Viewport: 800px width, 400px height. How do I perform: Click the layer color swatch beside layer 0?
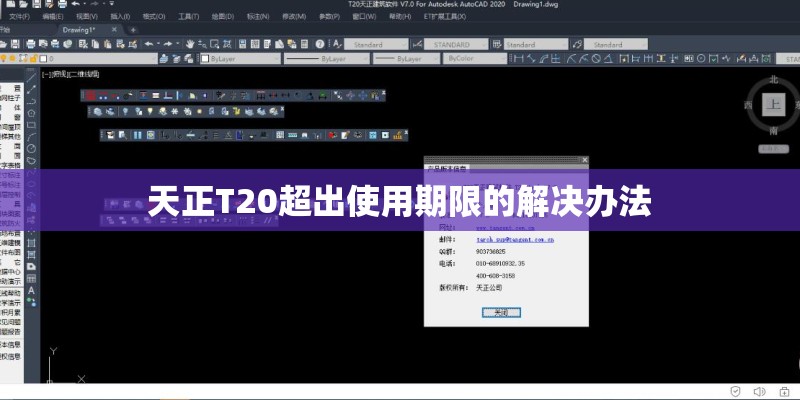click(43, 59)
